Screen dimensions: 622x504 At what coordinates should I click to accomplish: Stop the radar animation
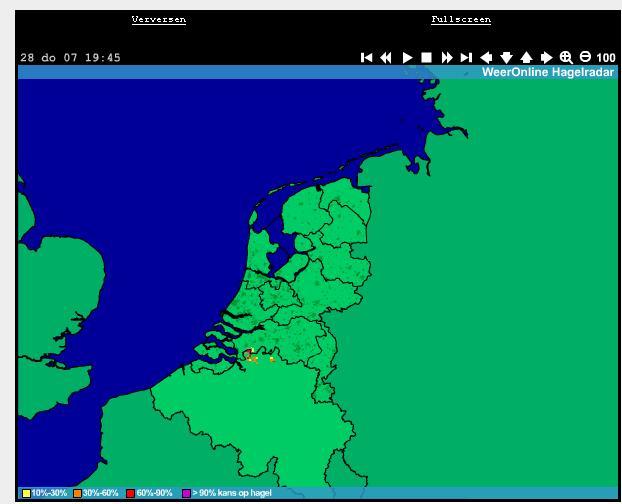coord(426,57)
